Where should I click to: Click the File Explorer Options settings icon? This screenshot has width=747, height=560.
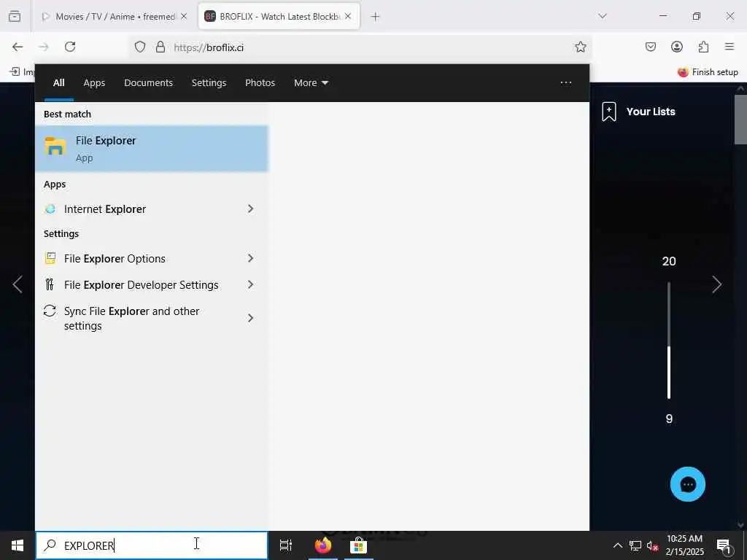[50, 258]
